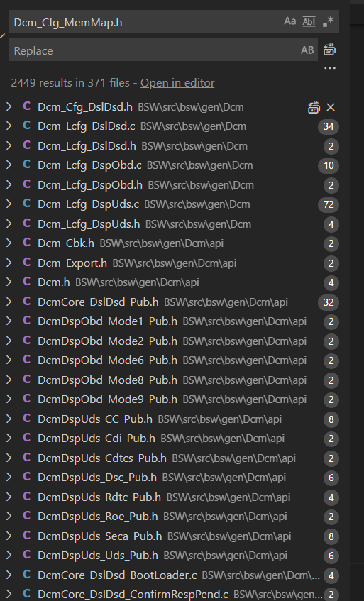Click header icon of Dcm.h
The height and width of the screenshot is (601, 364).
point(26,282)
